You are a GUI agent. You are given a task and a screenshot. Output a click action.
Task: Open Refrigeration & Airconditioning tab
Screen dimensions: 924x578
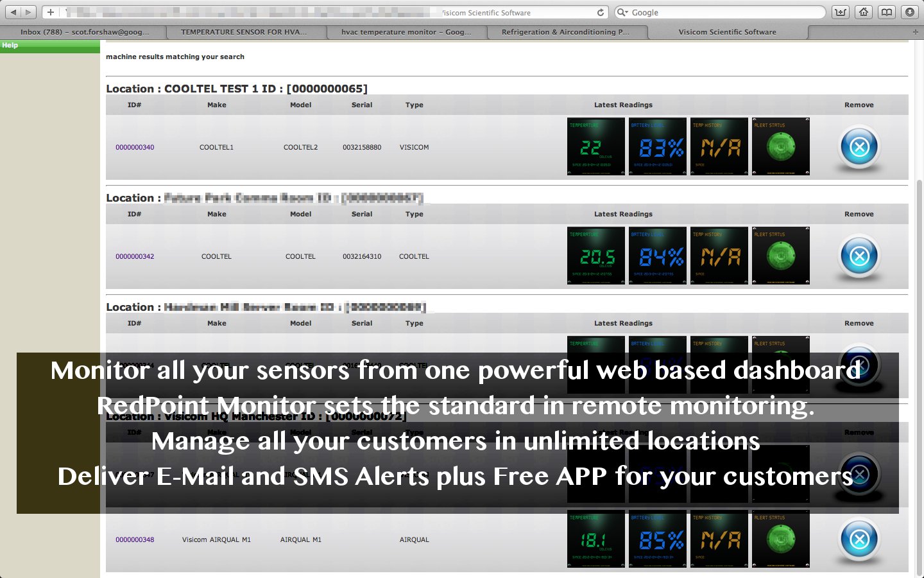(x=566, y=31)
